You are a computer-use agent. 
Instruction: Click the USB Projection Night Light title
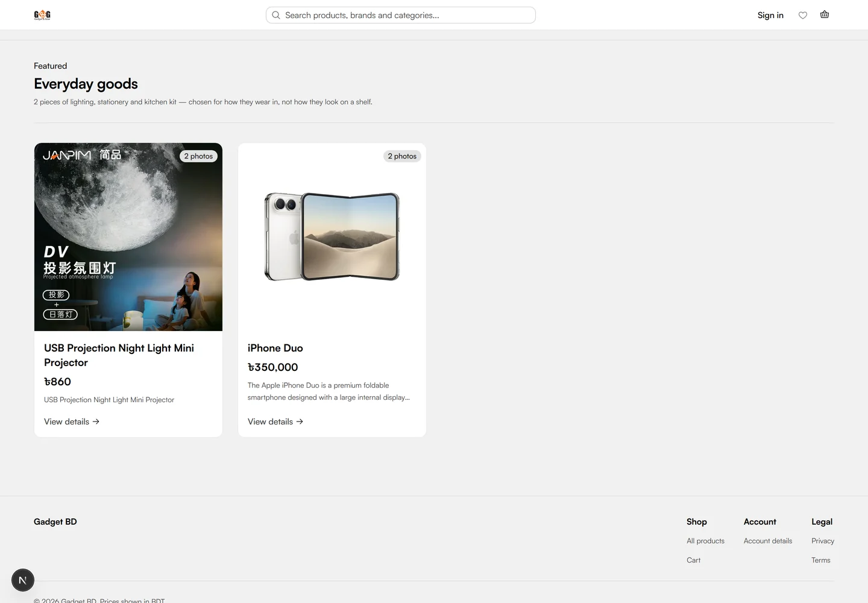tap(119, 355)
